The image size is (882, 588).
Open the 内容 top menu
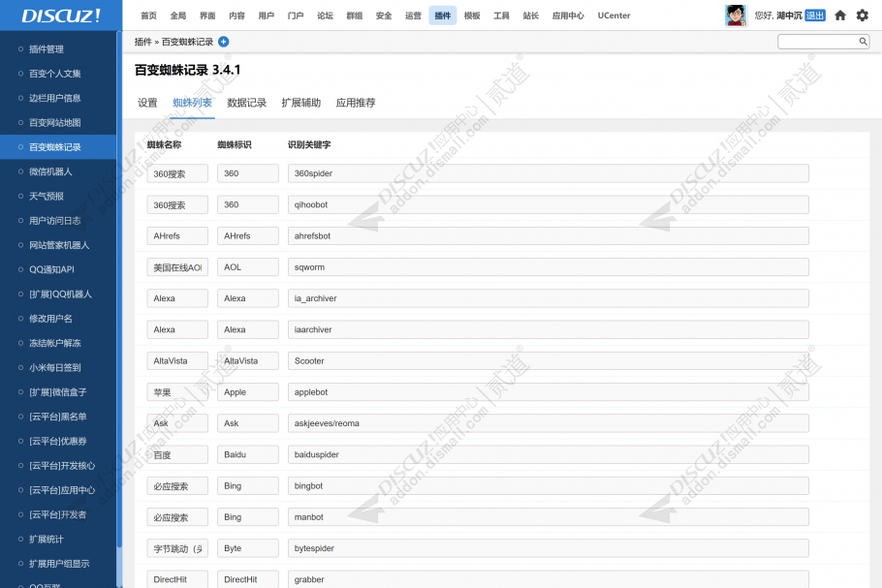click(236, 15)
